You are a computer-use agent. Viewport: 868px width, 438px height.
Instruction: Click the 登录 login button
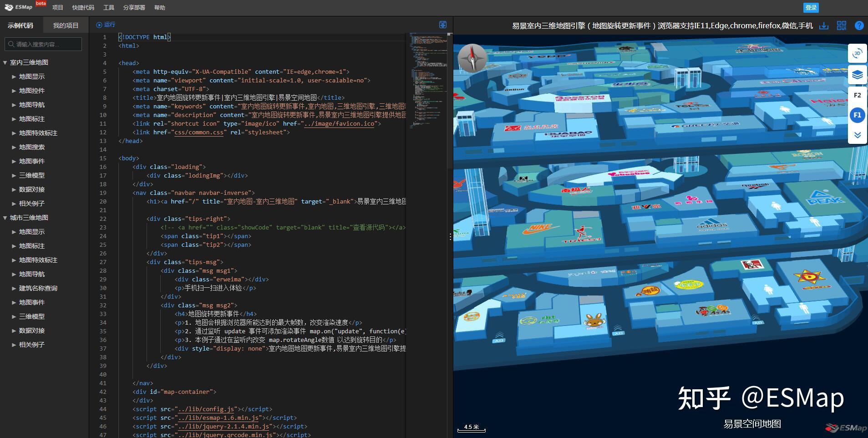(x=811, y=8)
